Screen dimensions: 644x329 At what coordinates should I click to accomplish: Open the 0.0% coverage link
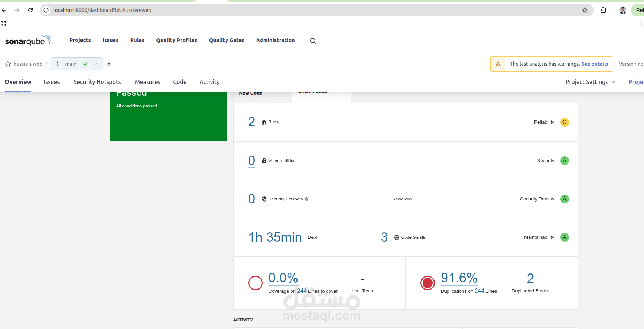click(x=283, y=278)
